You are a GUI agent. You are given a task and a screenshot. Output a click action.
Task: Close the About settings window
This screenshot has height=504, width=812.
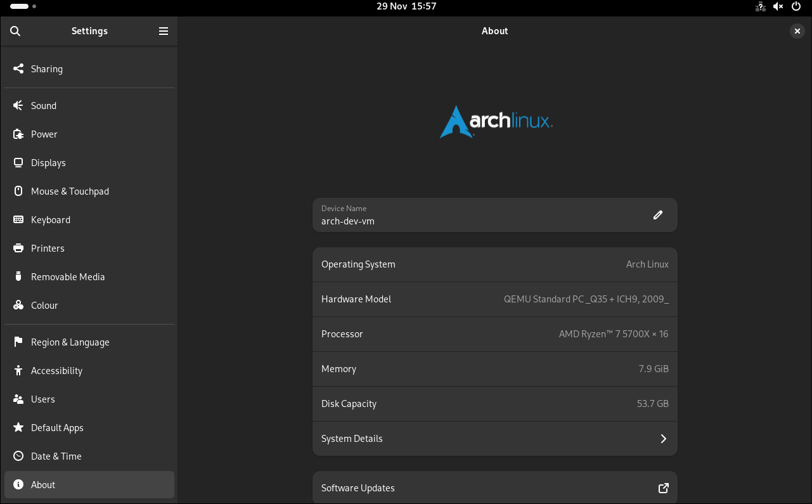pos(797,31)
